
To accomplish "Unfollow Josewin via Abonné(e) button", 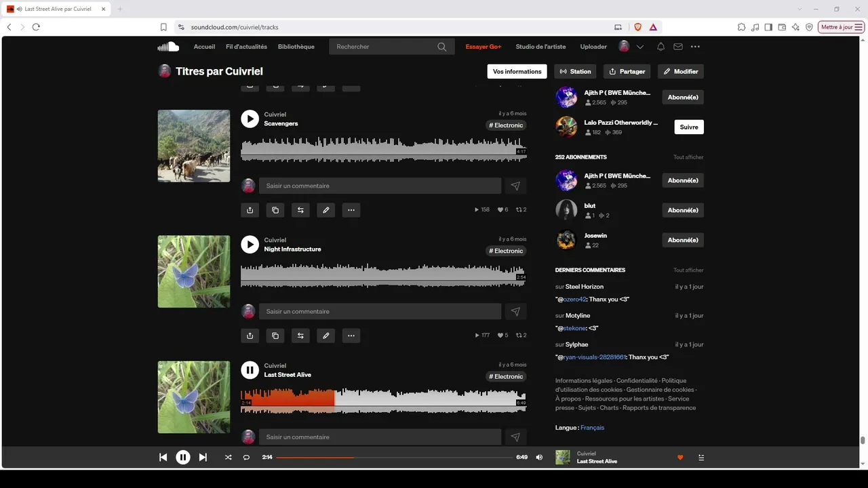I will pyautogui.click(x=683, y=240).
